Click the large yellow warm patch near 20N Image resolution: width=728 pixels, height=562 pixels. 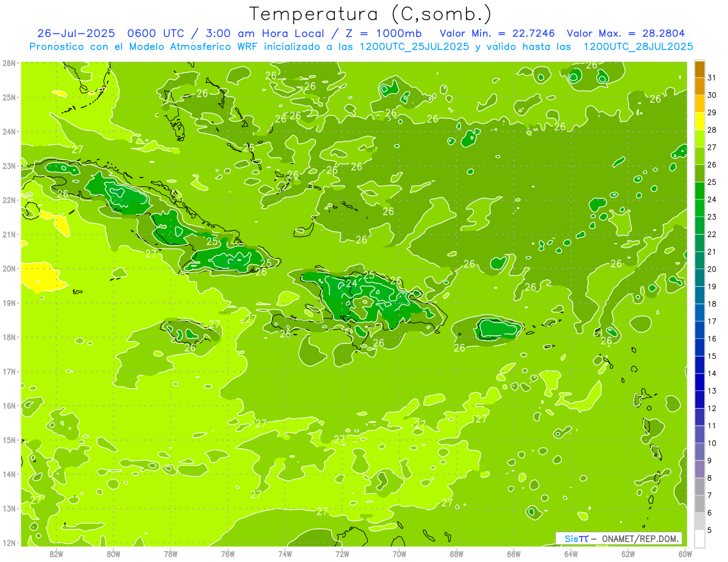coord(44,277)
